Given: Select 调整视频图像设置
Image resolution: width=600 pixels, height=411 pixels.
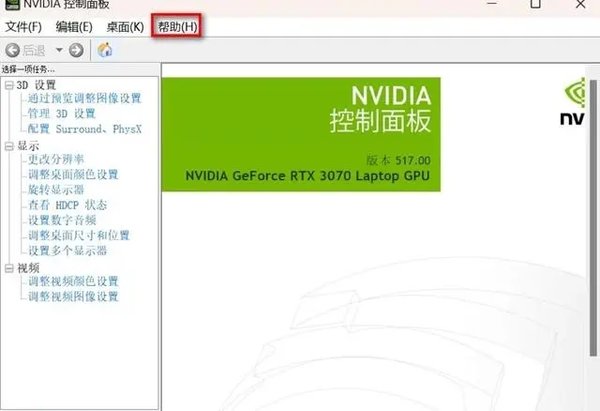Looking at the screenshot, I should 73,297.
